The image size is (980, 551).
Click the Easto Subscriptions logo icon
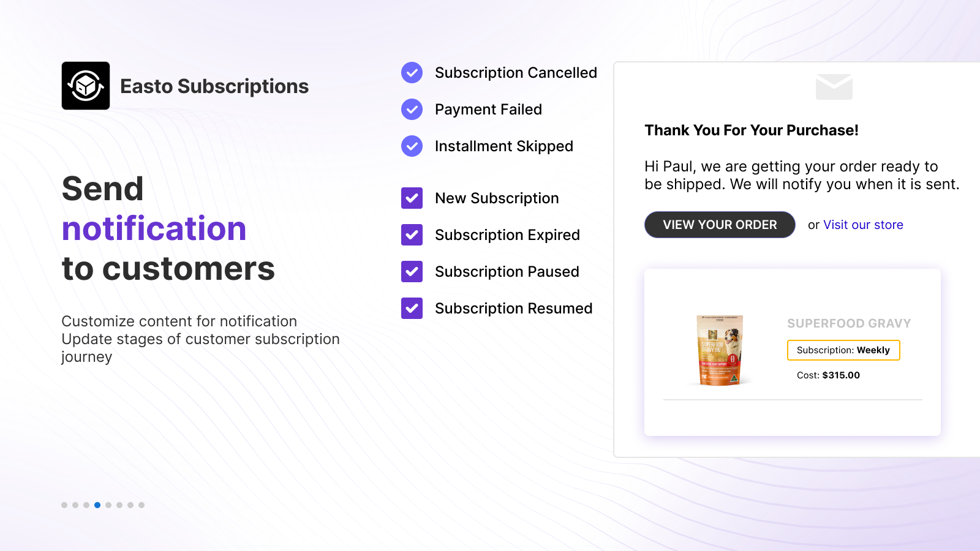[86, 86]
